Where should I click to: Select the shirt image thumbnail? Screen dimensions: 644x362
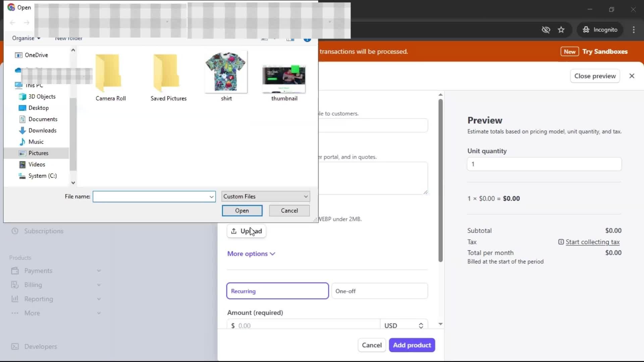coord(226,72)
